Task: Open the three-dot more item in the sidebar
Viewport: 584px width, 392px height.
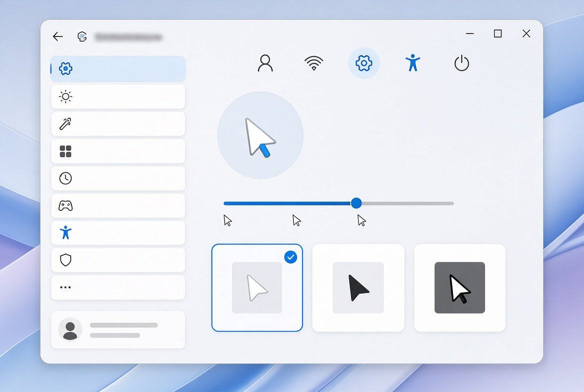Action: (118, 287)
